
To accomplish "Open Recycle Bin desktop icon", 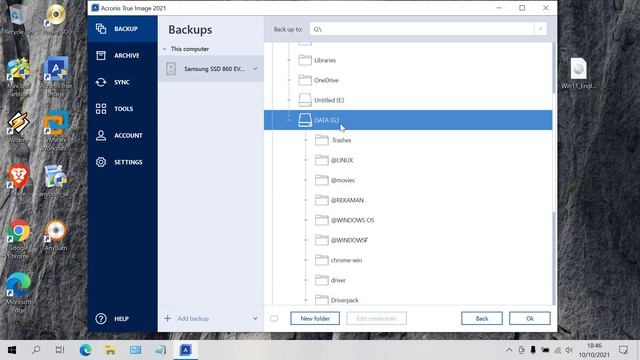I will pos(18,20).
